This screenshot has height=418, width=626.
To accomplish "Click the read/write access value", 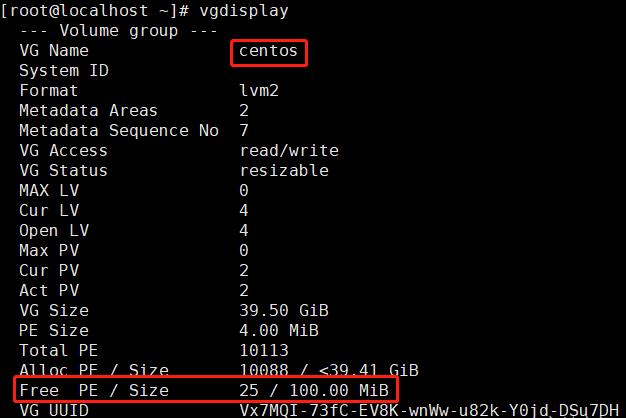I will coord(289,151).
